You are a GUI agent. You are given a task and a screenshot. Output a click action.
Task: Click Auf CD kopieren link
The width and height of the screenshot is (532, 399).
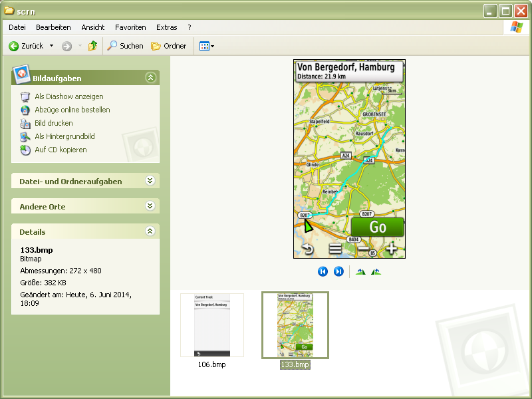[61, 150]
